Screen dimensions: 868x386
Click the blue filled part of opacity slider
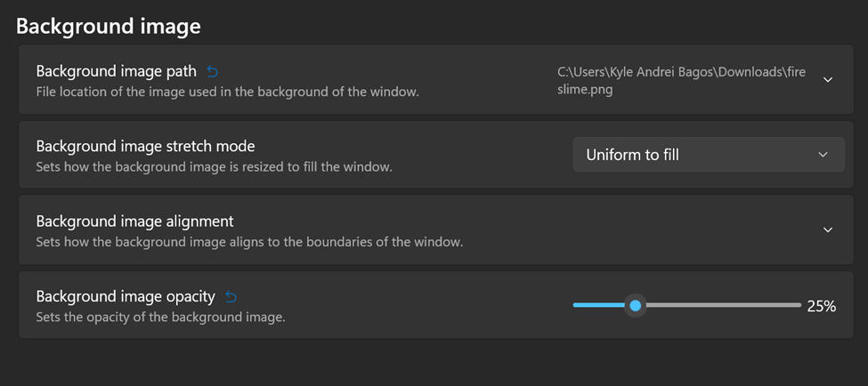(599, 305)
